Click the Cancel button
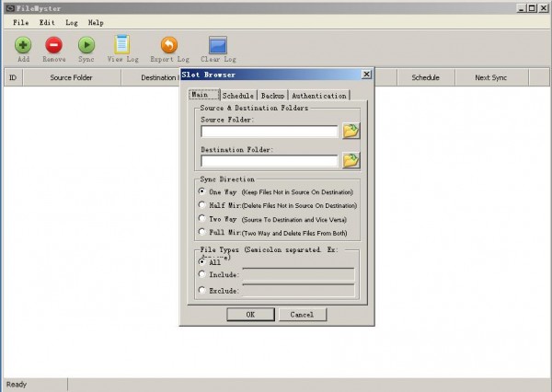 coord(302,315)
